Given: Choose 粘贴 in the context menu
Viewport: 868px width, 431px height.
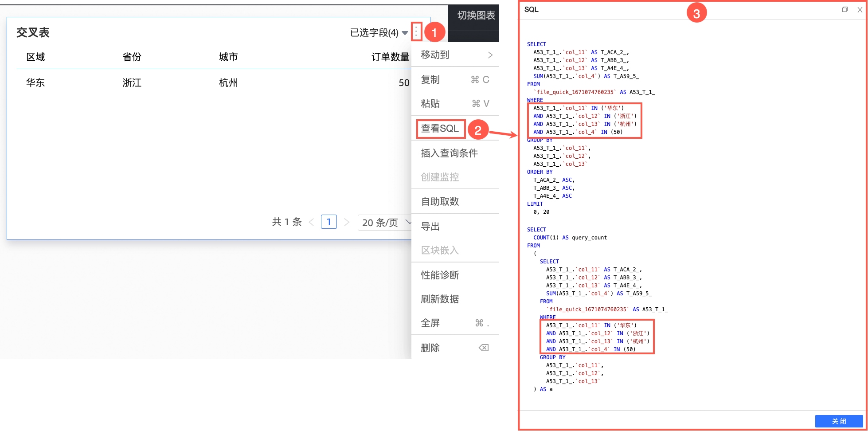Looking at the screenshot, I should 430,103.
